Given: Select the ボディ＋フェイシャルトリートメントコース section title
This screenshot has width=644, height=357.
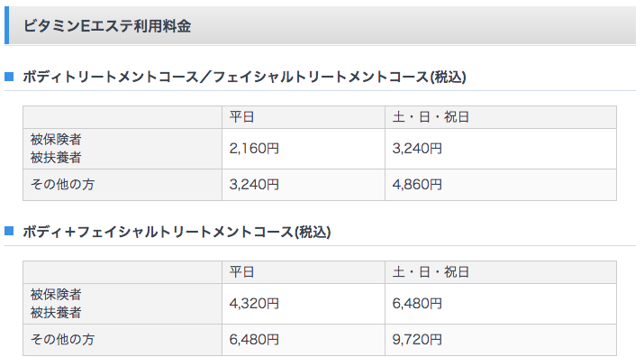Looking at the screenshot, I should tap(177, 232).
